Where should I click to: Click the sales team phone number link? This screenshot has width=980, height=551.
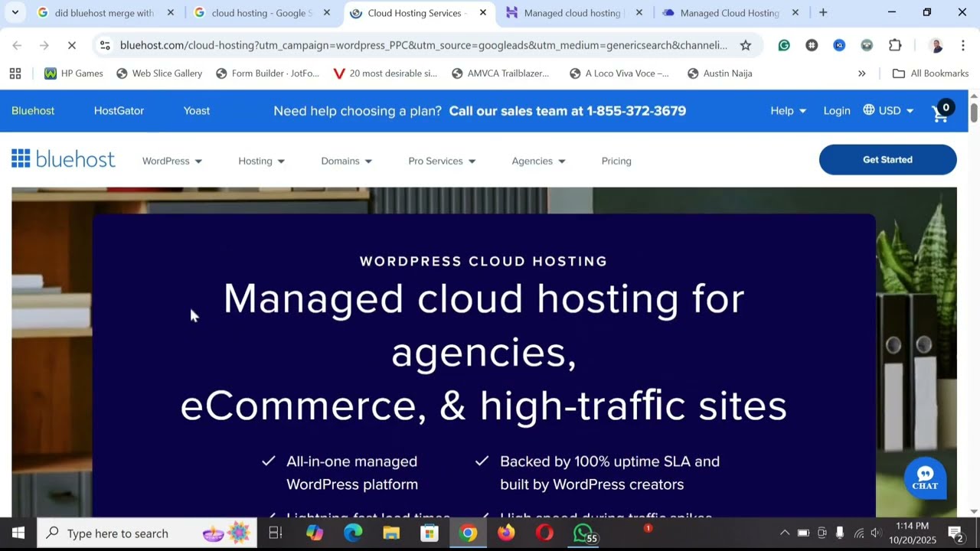[x=567, y=111]
